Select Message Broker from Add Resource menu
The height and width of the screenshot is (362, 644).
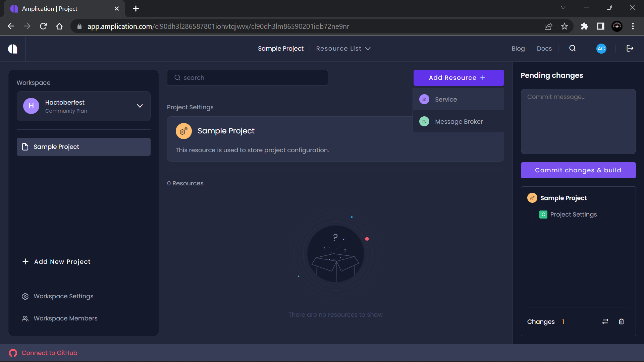(x=459, y=121)
